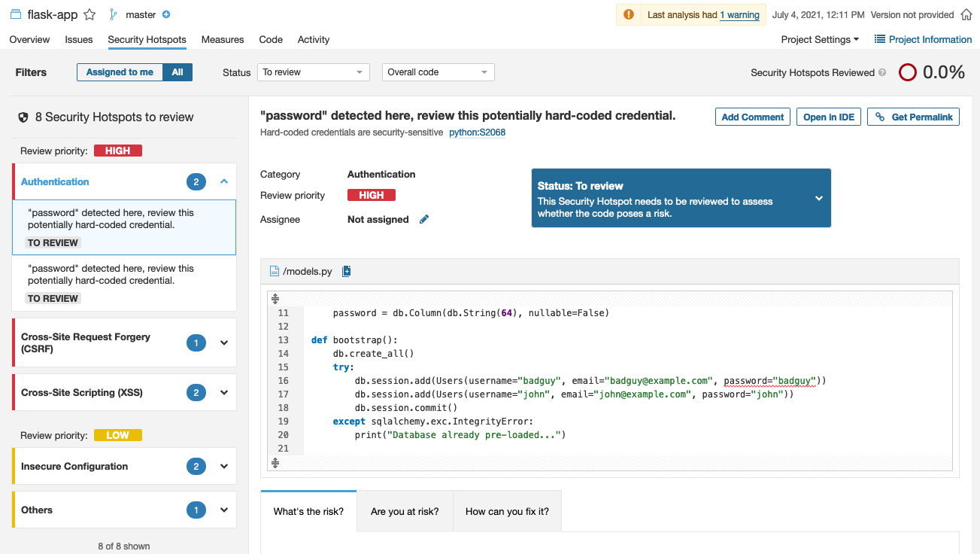
Task: Copy the /models.py path via clipboard icon
Action: (347, 271)
